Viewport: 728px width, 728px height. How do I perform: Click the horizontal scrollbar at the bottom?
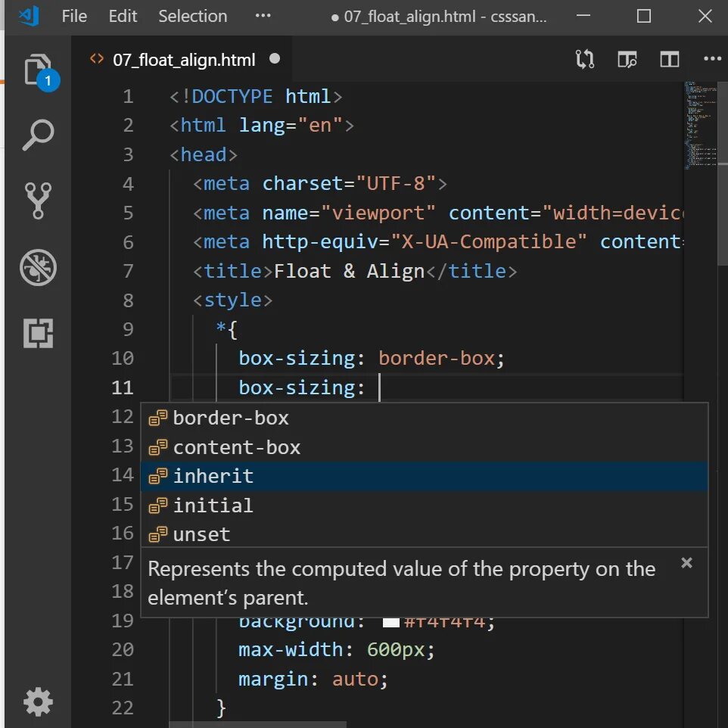coord(258,725)
